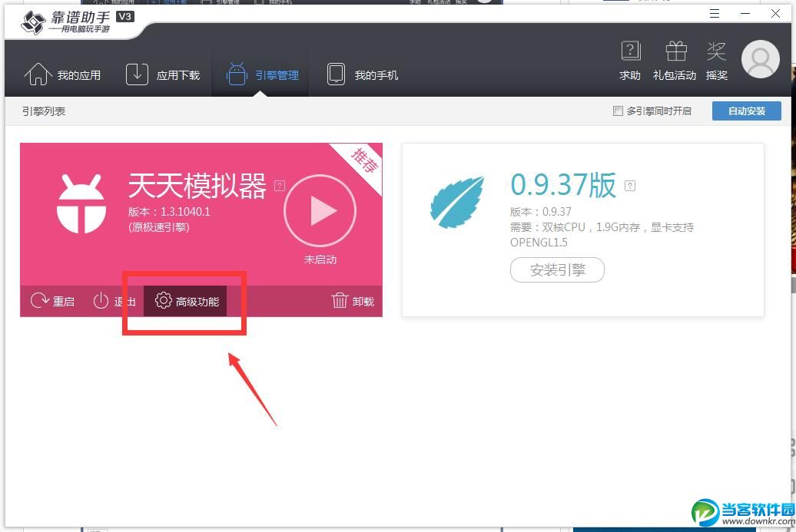This screenshot has height=532, width=796.
Task: Go to the 我的手机 tab
Action: point(362,75)
